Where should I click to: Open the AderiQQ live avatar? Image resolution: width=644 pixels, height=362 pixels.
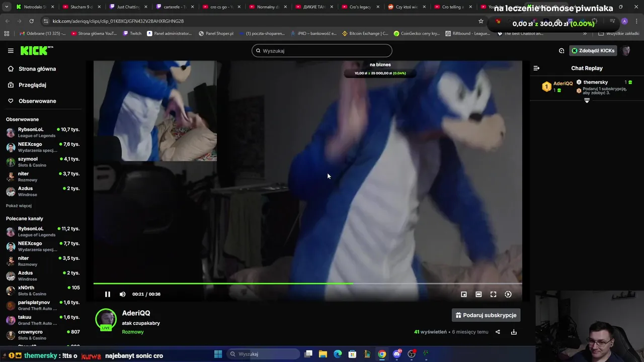pos(106,319)
